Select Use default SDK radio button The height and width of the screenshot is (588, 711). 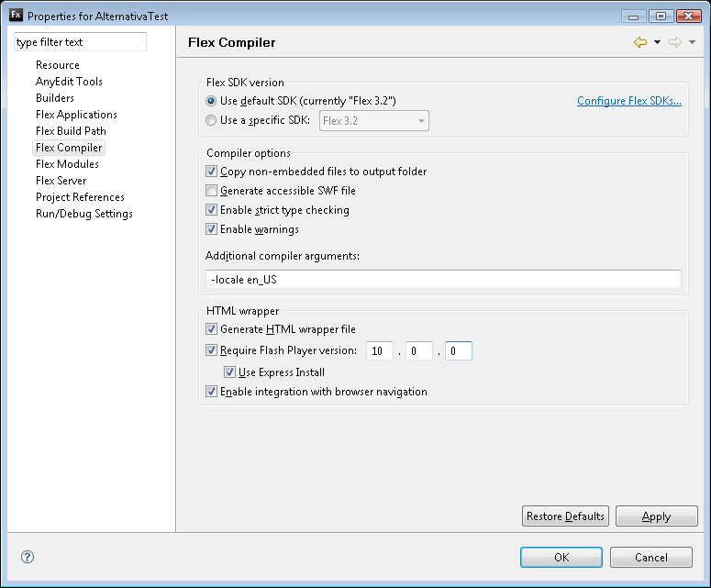[212, 101]
